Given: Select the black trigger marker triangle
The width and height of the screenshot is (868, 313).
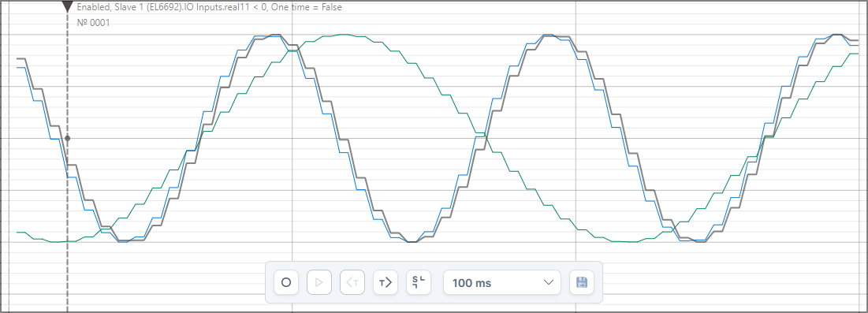Looking at the screenshot, I should click(67, 6).
